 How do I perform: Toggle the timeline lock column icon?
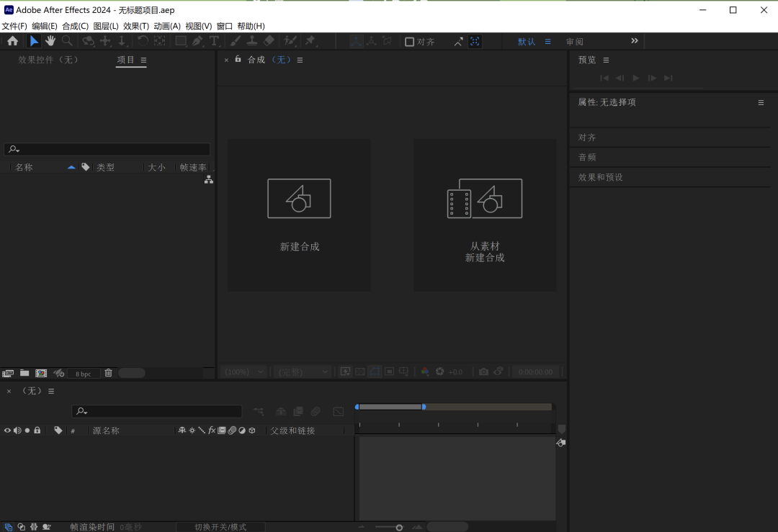(37, 430)
